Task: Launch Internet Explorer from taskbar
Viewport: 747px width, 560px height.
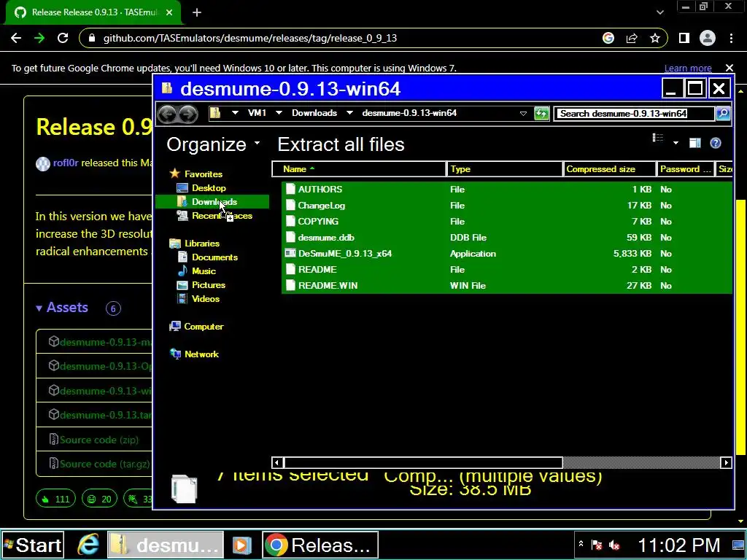Action: point(88,545)
